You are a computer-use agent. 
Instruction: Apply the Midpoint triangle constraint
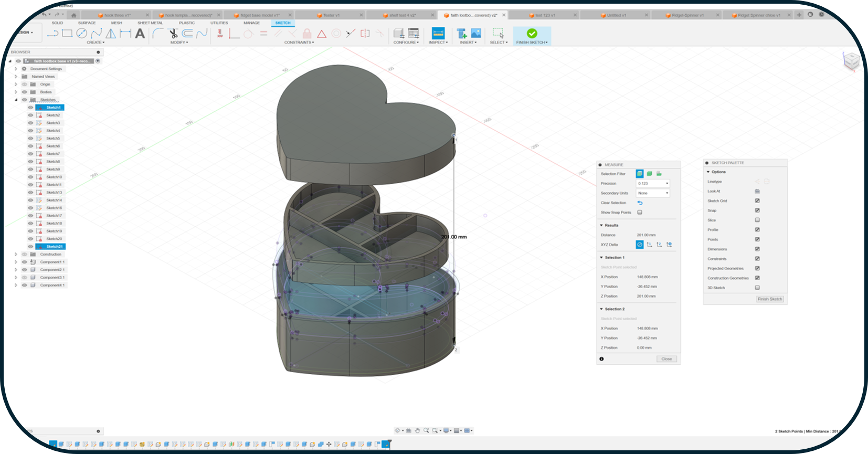click(x=322, y=34)
